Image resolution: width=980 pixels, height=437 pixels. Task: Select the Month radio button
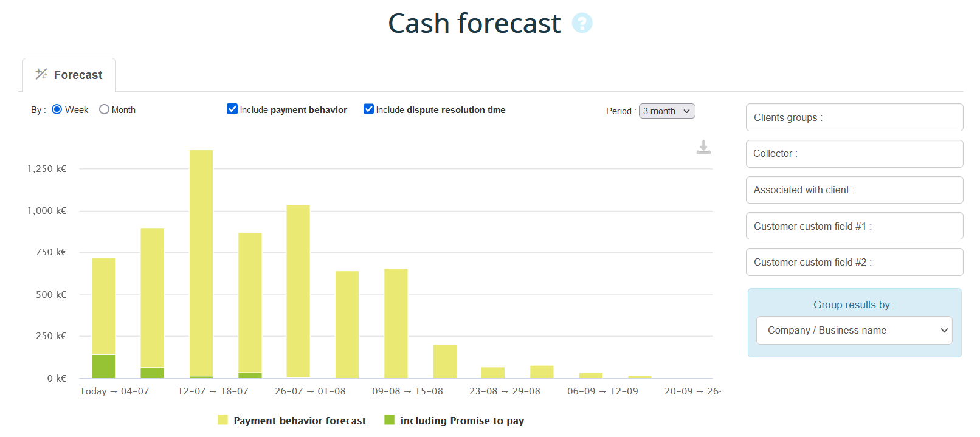tap(104, 109)
